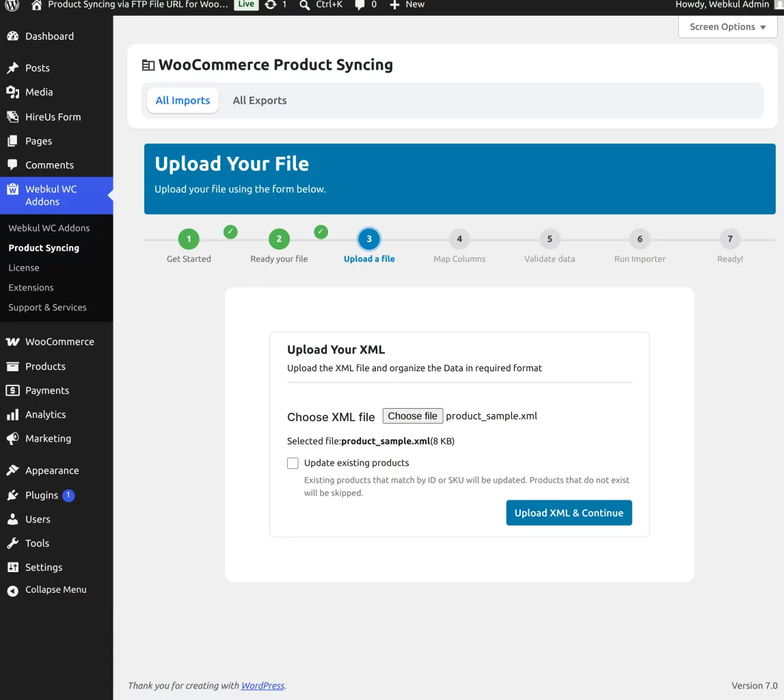Click the Appearance brush icon

(13, 470)
